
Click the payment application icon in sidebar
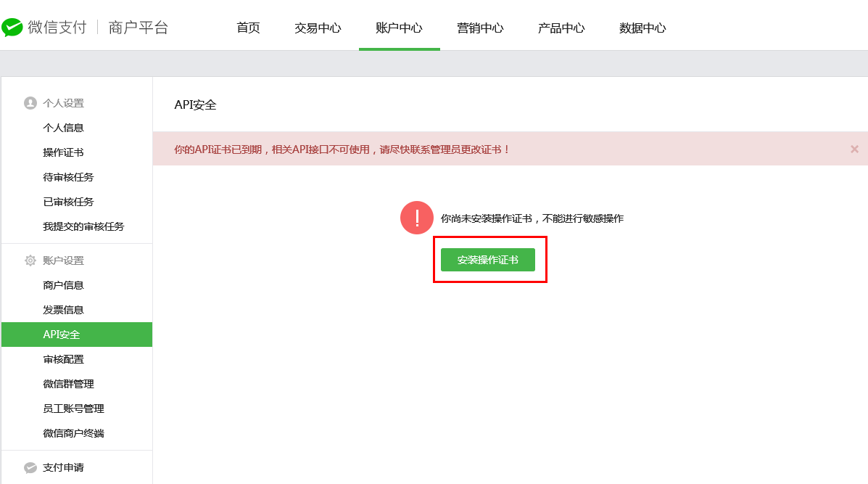[30, 468]
